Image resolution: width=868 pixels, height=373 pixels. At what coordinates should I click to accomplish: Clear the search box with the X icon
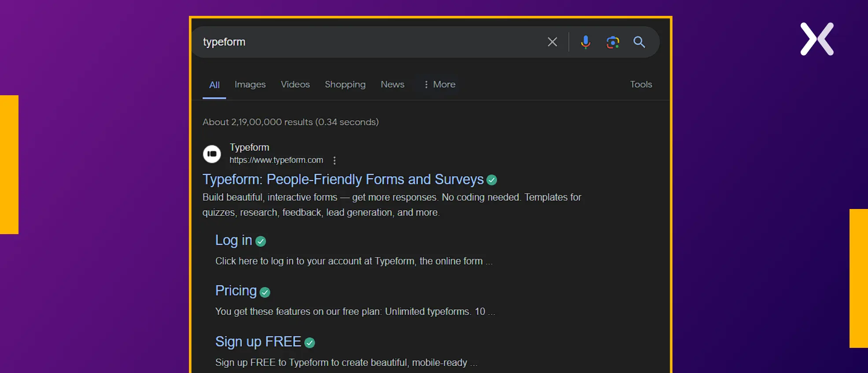click(x=552, y=42)
